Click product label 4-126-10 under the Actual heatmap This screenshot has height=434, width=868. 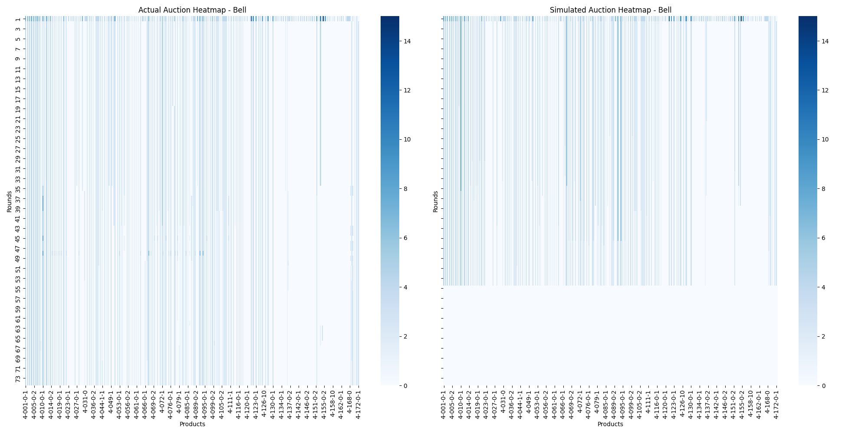264,403
